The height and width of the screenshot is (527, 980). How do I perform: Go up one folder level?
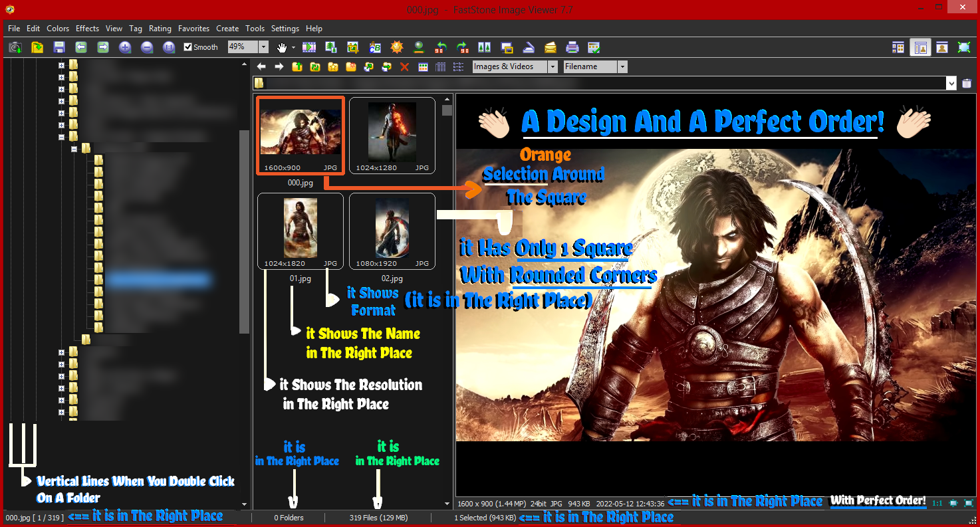(x=297, y=66)
